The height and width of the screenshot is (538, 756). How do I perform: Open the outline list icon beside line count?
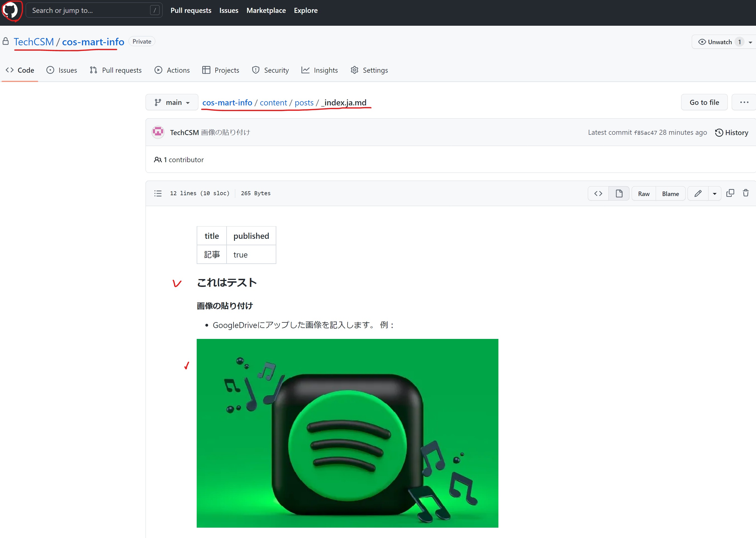[x=158, y=193]
